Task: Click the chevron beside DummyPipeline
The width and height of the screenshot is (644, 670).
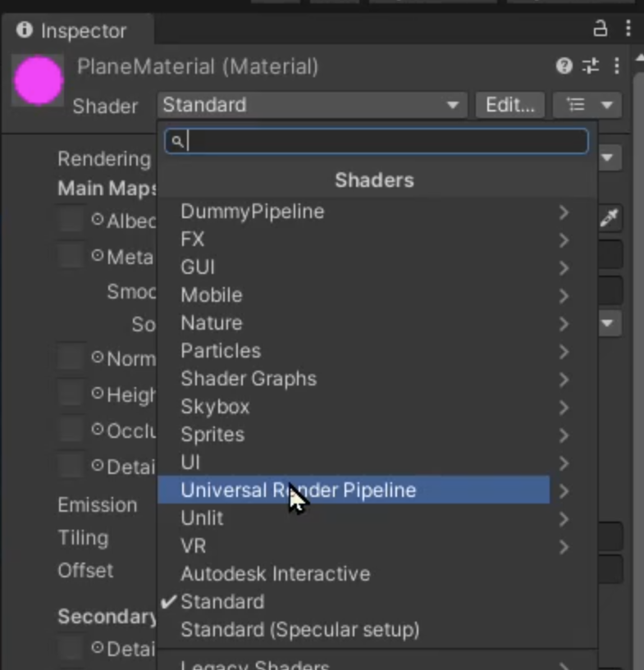Action: 564,212
